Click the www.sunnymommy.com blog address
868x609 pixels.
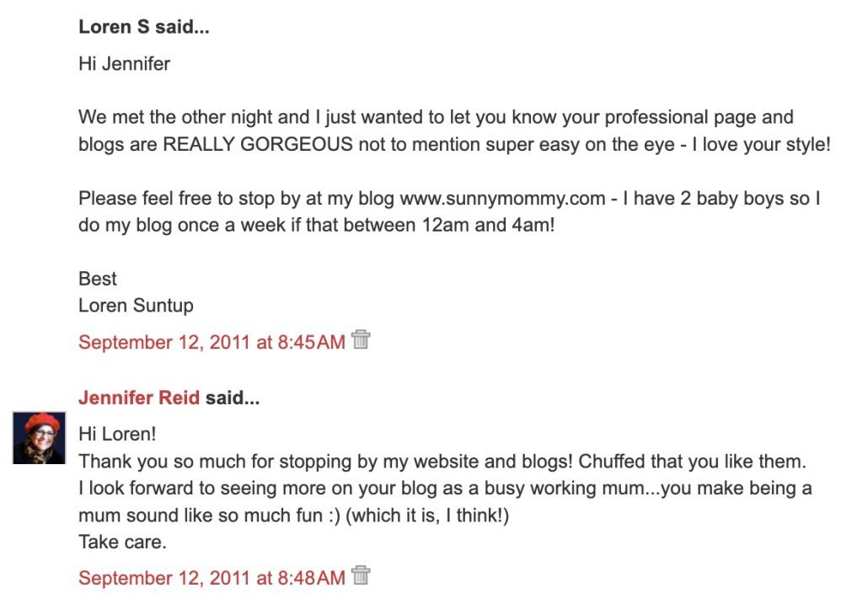click(502, 199)
